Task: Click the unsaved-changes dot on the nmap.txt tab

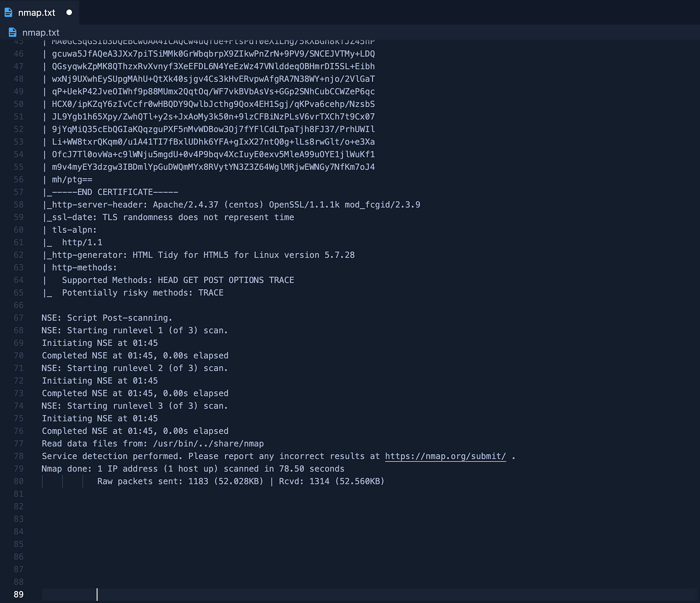Action: pos(69,12)
